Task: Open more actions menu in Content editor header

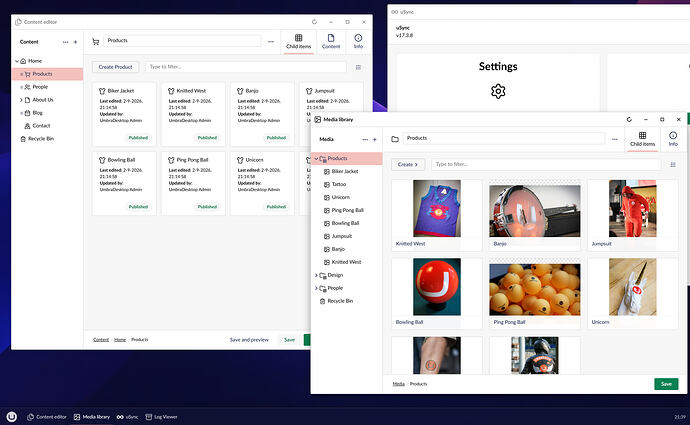Action: click(x=271, y=41)
